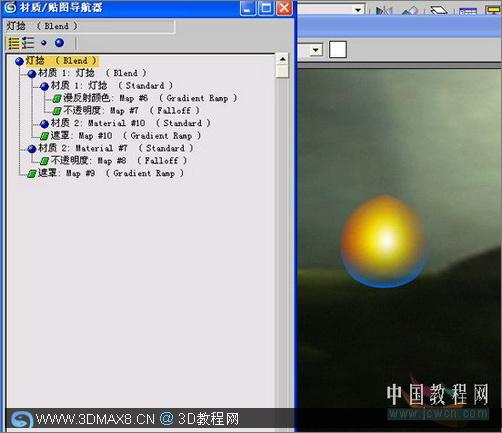Select 材质 1: 灯泡 (Standard) node
This screenshot has height=433, width=502.
point(112,86)
